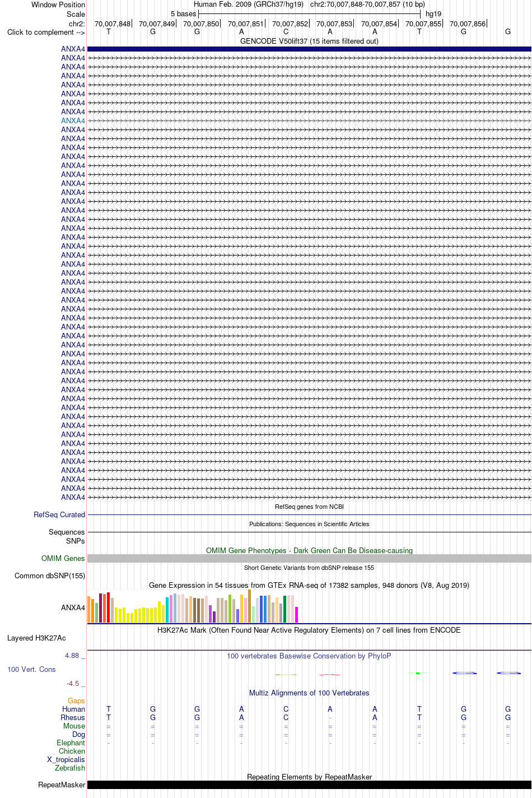Screen dimensions: 532x798
Task: Open 'Repeating Elements by RepeatMasker' title
Action: (309, 777)
